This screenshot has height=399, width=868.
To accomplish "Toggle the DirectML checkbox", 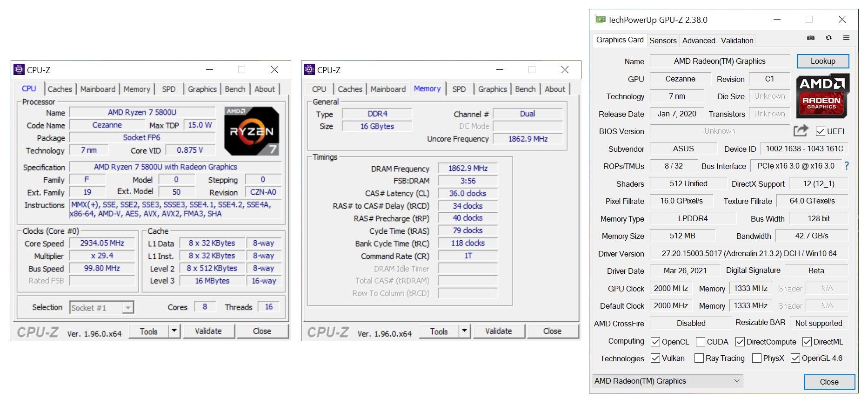I will tap(807, 342).
